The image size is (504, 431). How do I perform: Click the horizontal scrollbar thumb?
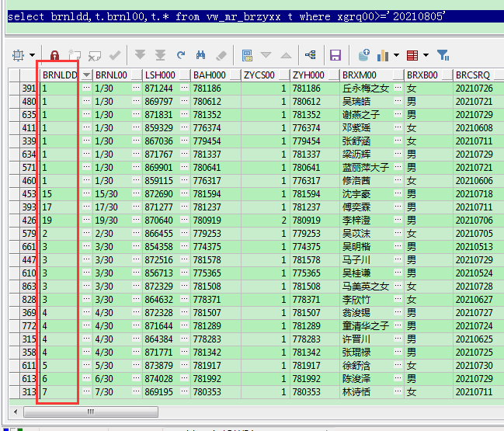coord(91,412)
